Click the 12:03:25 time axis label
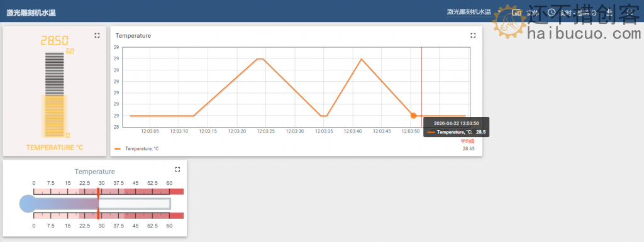Image resolution: width=644 pixels, height=242 pixels. (x=266, y=131)
